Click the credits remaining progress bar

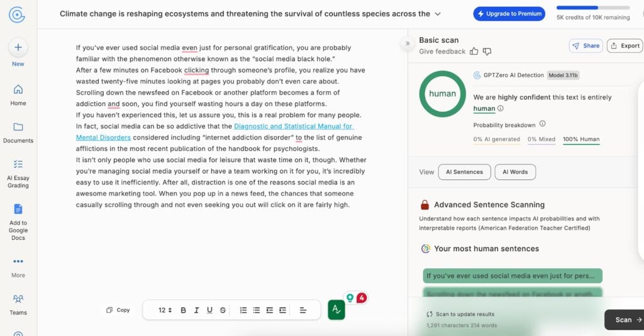tap(593, 8)
